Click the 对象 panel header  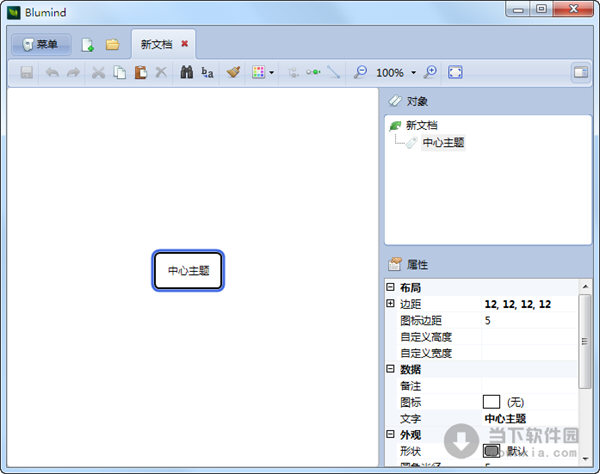tap(417, 101)
